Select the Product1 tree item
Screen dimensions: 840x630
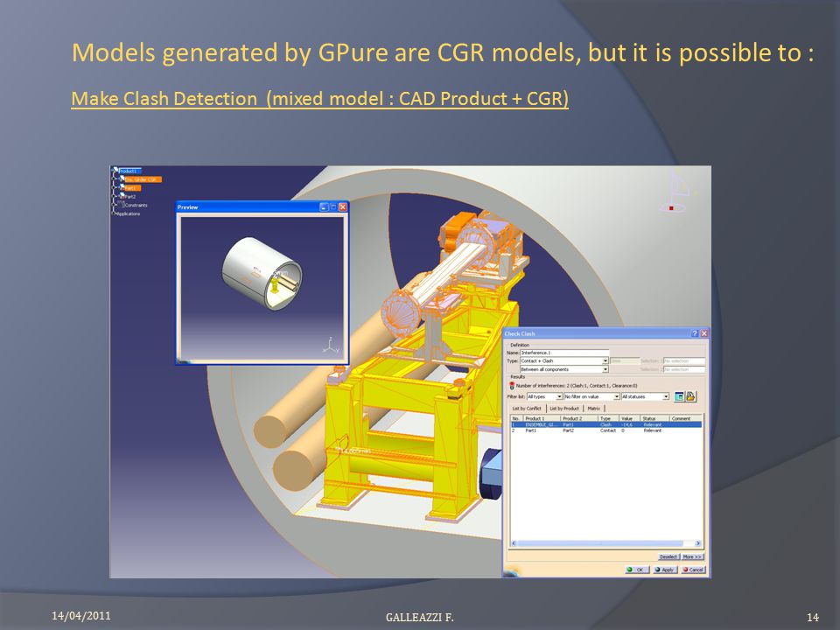(129, 171)
